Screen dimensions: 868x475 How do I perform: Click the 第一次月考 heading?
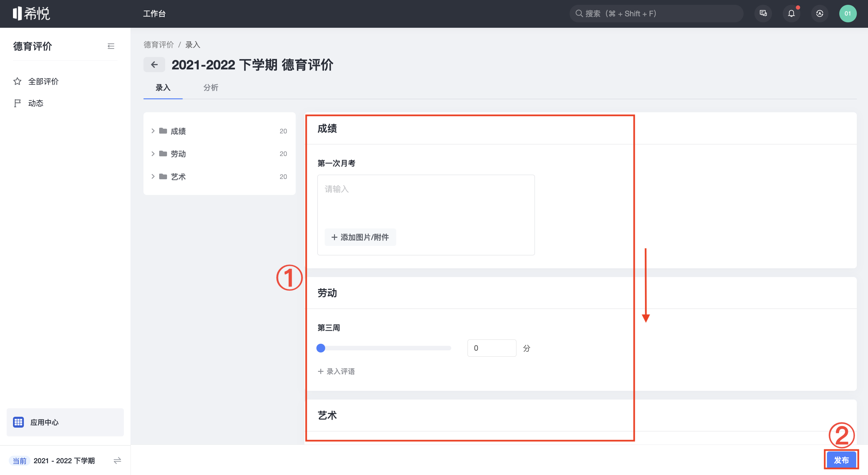coord(336,163)
